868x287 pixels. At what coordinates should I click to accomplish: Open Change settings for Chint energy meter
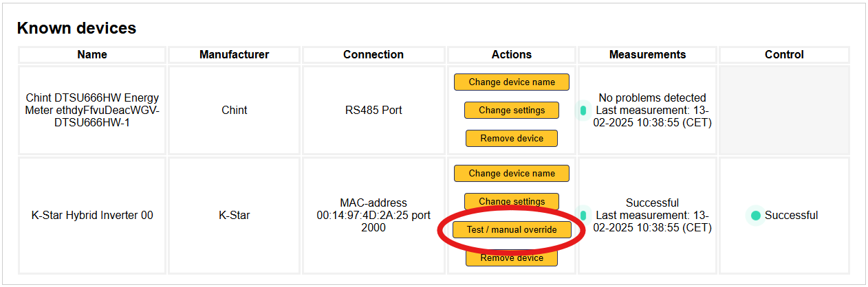(x=512, y=110)
